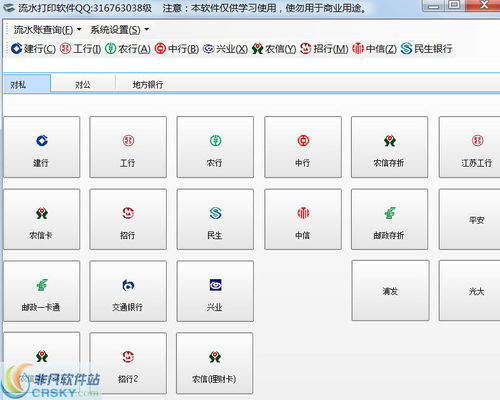Viewport: 500px width, 400px height.
Task: Select the 农行 bank tile
Action: [x=215, y=147]
